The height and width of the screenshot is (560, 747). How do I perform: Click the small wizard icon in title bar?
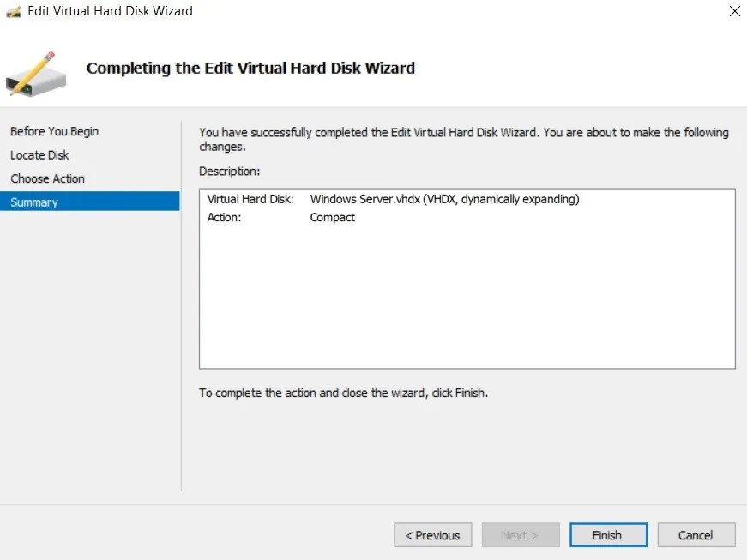[14, 12]
